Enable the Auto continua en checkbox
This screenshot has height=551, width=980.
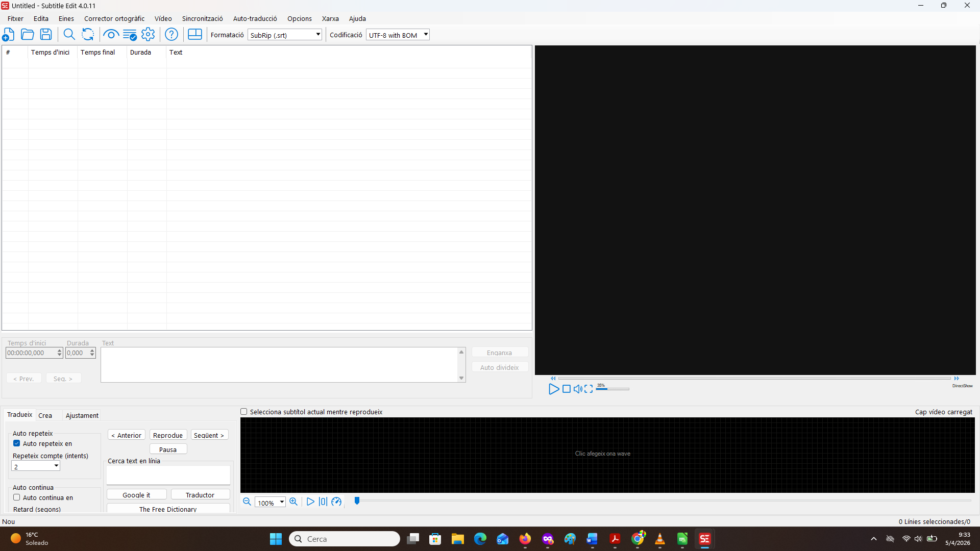[17, 497]
